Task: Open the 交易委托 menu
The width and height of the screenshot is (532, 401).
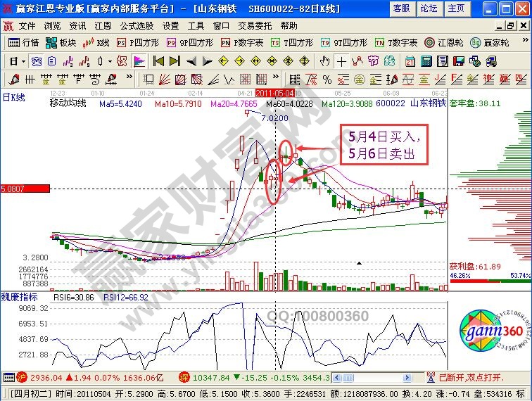Action: [255, 25]
